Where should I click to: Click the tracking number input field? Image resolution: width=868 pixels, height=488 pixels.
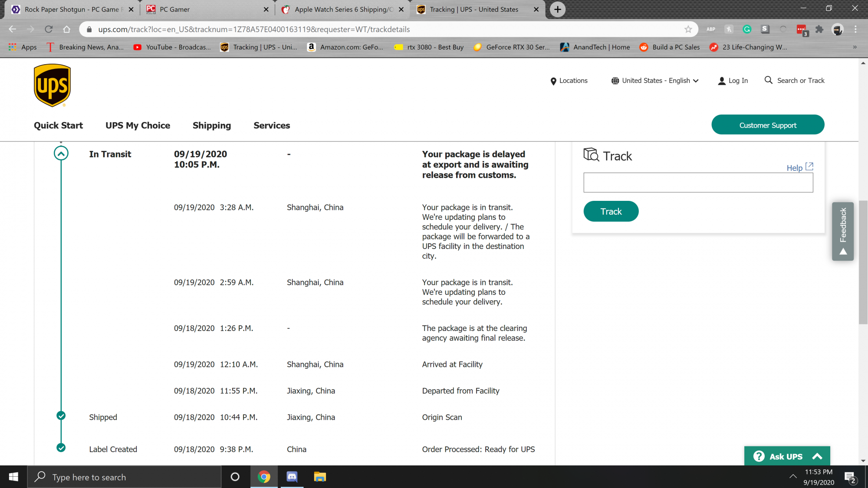pyautogui.click(x=698, y=183)
